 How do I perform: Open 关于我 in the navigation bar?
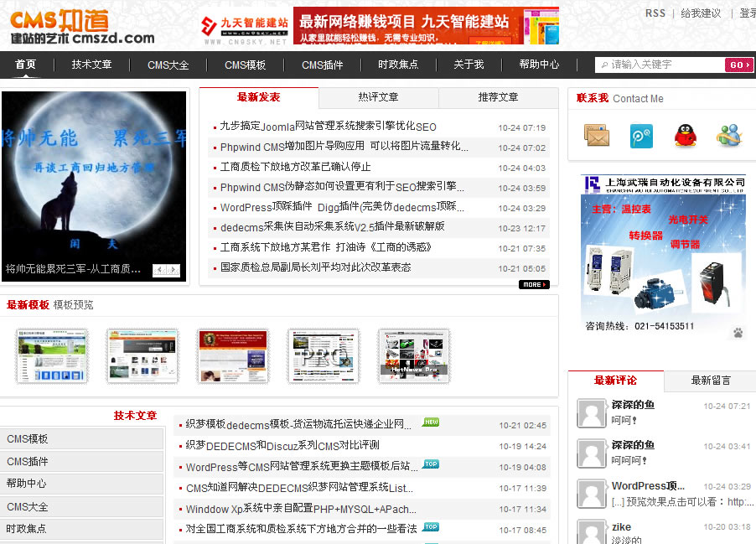point(469,65)
